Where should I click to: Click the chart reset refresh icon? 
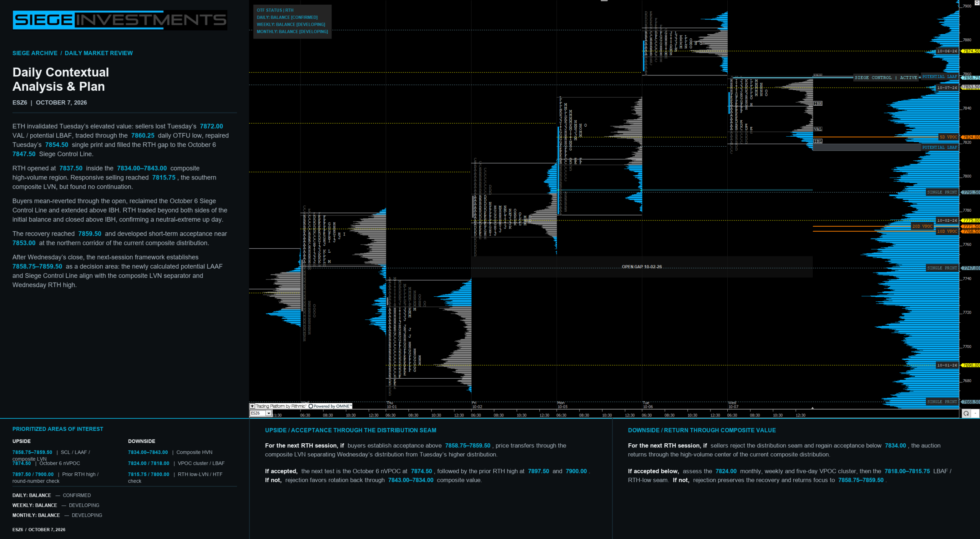pyautogui.click(x=966, y=413)
